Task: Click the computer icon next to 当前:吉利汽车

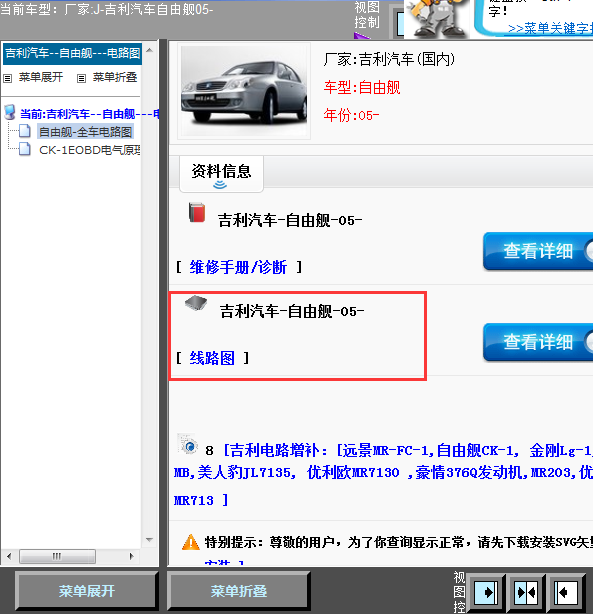Action: [10, 112]
